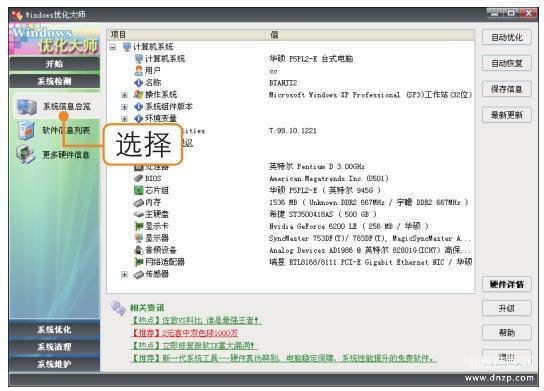Select the BIANJI2 name value
The height and width of the screenshot is (391, 544).
coord(283,83)
